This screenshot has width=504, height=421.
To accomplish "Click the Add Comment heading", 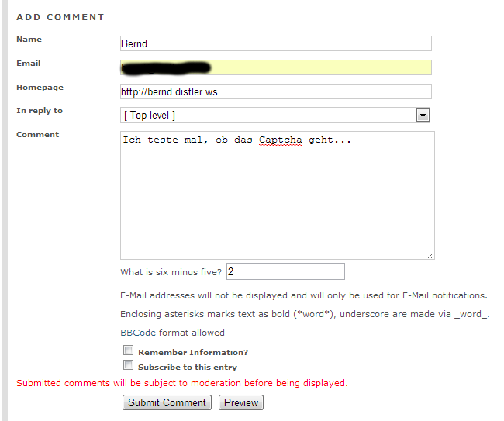I will pyautogui.click(x=60, y=17).
